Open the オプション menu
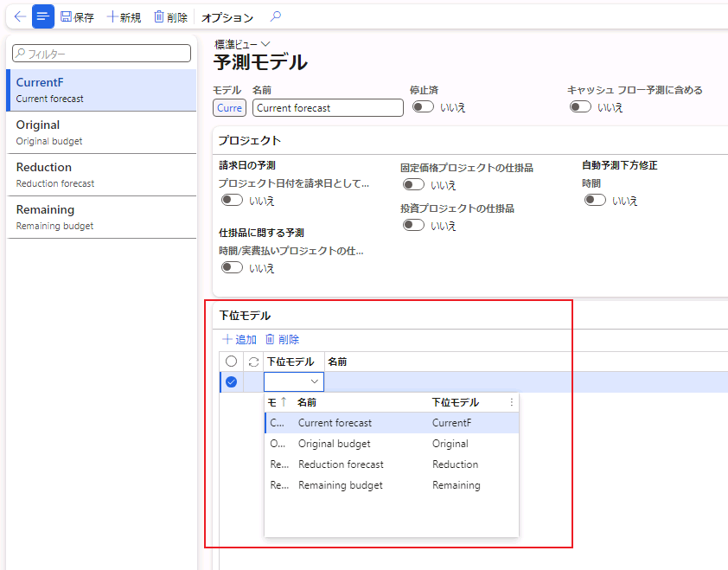Viewport: 728px width, 570px height. [227, 17]
